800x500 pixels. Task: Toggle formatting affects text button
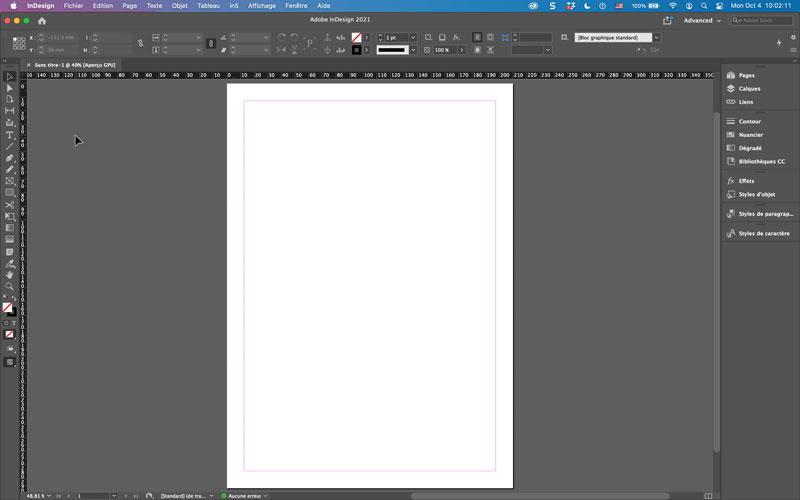pos(14,323)
